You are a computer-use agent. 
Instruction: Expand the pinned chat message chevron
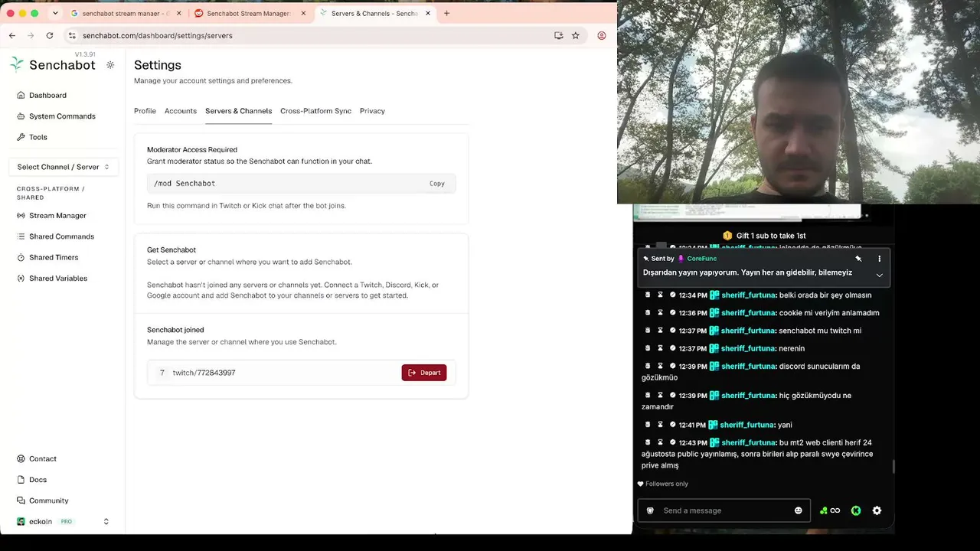click(x=879, y=275)
